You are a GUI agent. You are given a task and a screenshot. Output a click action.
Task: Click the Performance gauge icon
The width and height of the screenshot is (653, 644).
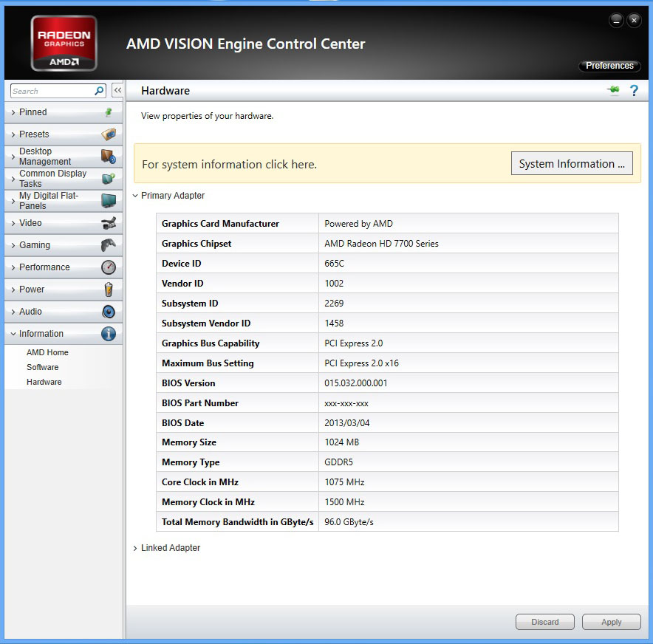tap(109, 267)
